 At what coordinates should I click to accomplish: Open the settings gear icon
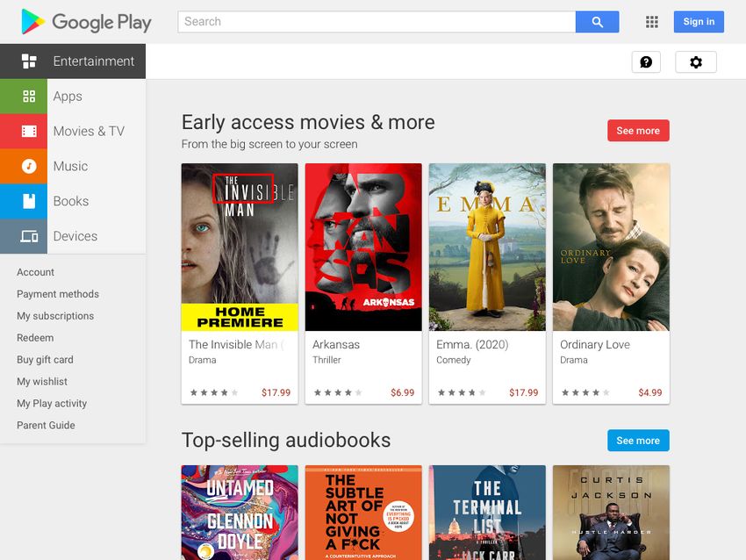click(x=696, y=61)
